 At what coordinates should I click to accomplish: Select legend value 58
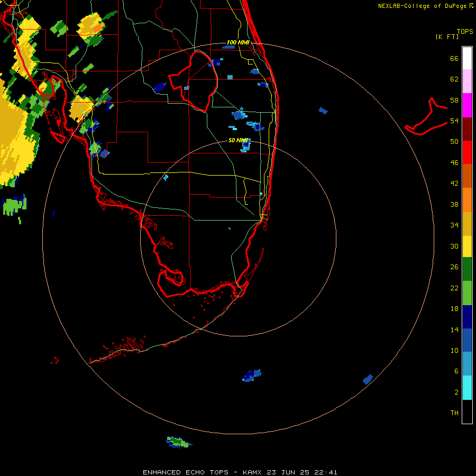point(454,100)
